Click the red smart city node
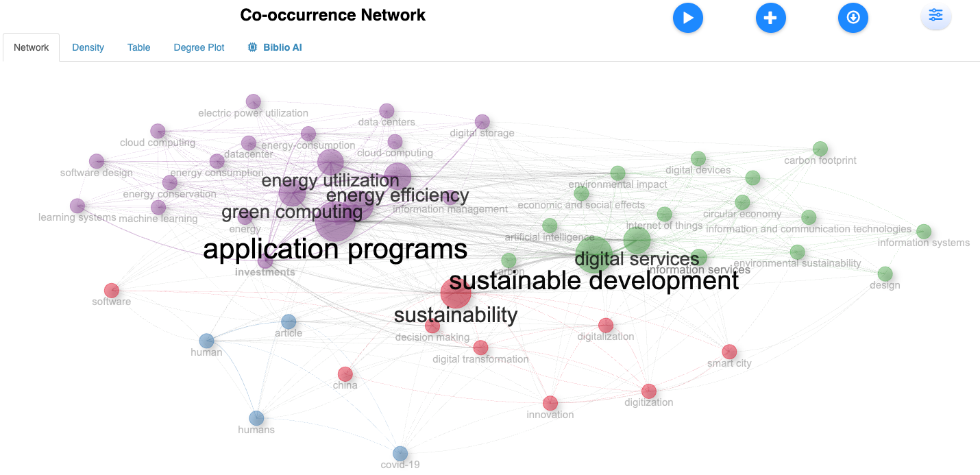The image size is (980, 475). (x=729, y=352)
